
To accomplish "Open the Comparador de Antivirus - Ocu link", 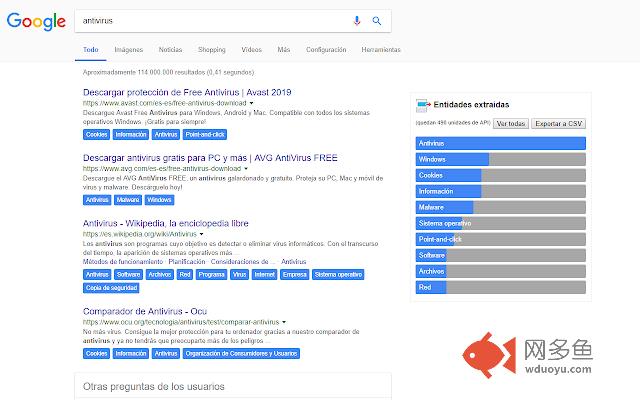I will tap(158, 311).
